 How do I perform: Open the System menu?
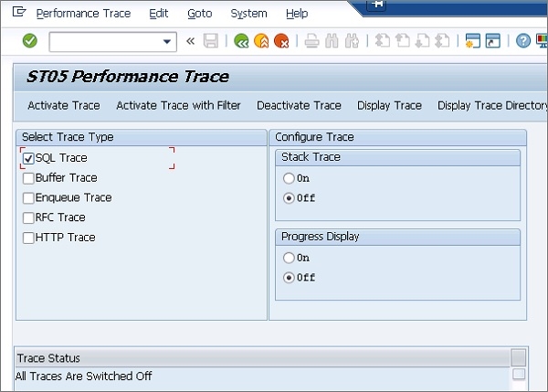pyautogui.click(x=248, y=14)
